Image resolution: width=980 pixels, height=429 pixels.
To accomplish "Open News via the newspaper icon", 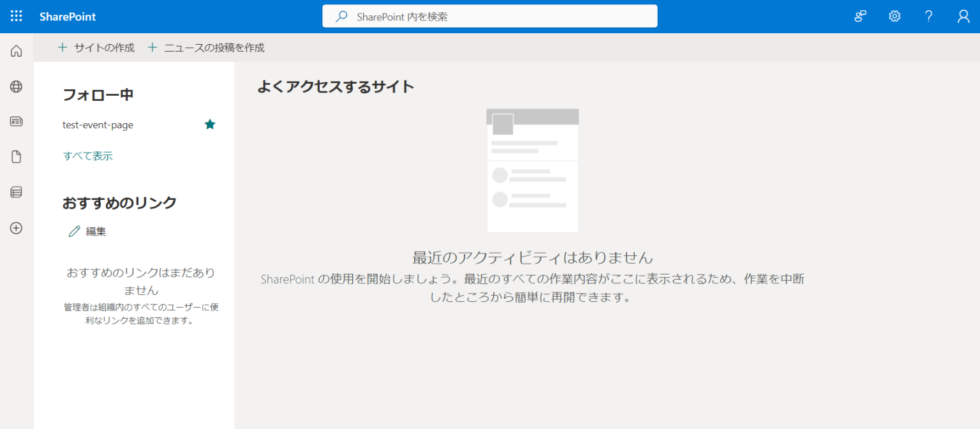I will [x=15, y=121].
